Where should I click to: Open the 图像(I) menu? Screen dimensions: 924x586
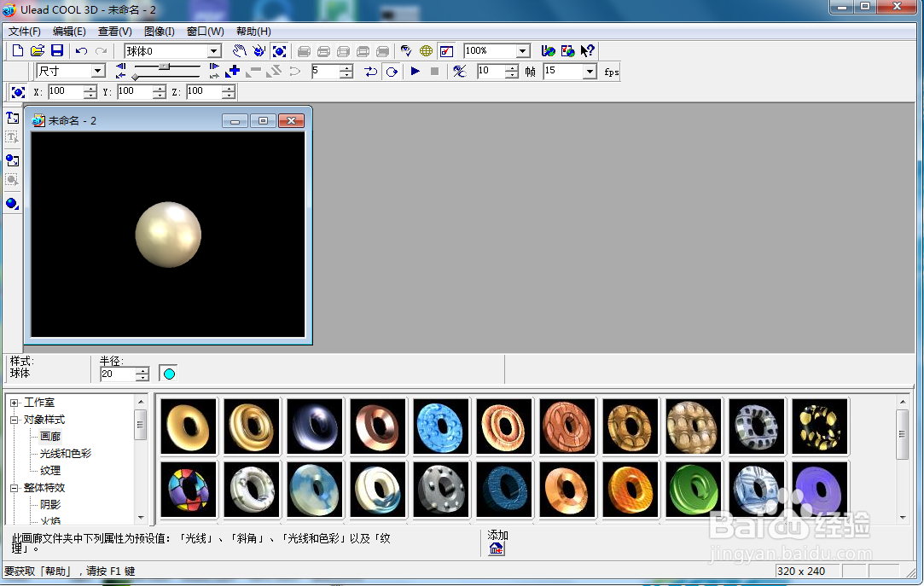tap(159, 32)
